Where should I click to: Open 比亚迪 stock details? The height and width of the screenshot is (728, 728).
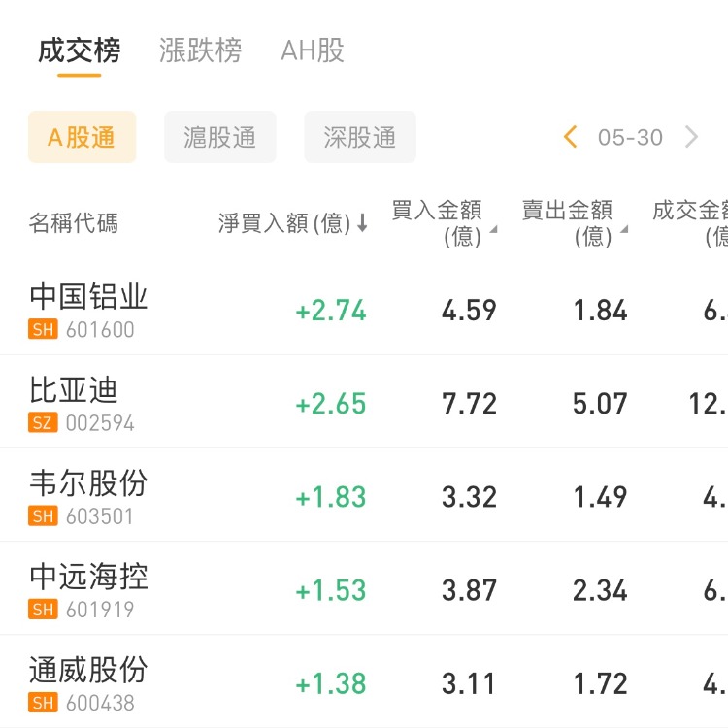tap(74, 389)
